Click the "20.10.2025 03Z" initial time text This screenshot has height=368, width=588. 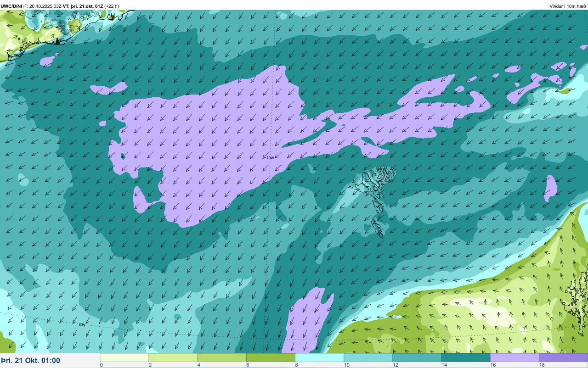click(x=45, y=6)
